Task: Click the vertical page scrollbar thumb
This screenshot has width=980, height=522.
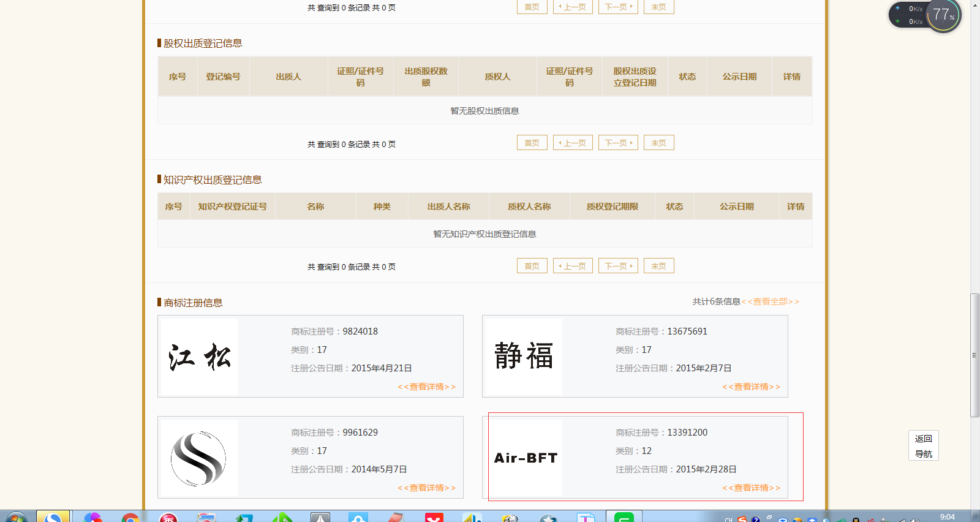Action: [974, 355]
